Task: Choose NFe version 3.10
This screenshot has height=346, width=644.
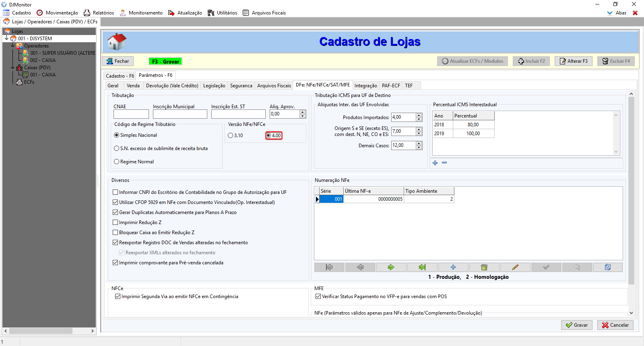Action: tap(231, 136)
